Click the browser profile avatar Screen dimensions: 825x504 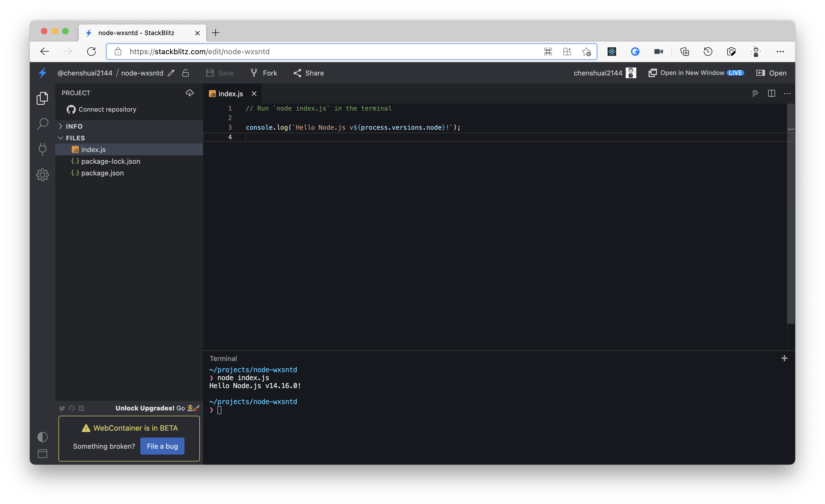(756, 51)
